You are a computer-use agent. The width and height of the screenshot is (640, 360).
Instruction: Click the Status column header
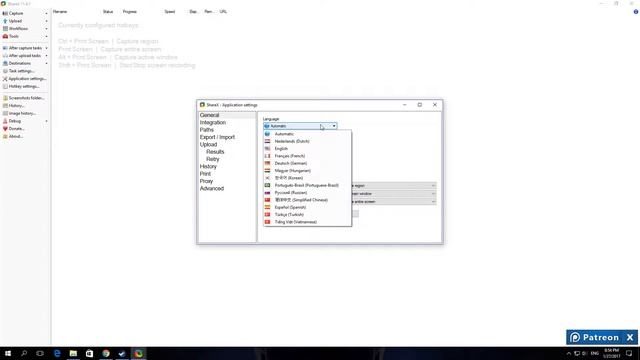point(108,11)
